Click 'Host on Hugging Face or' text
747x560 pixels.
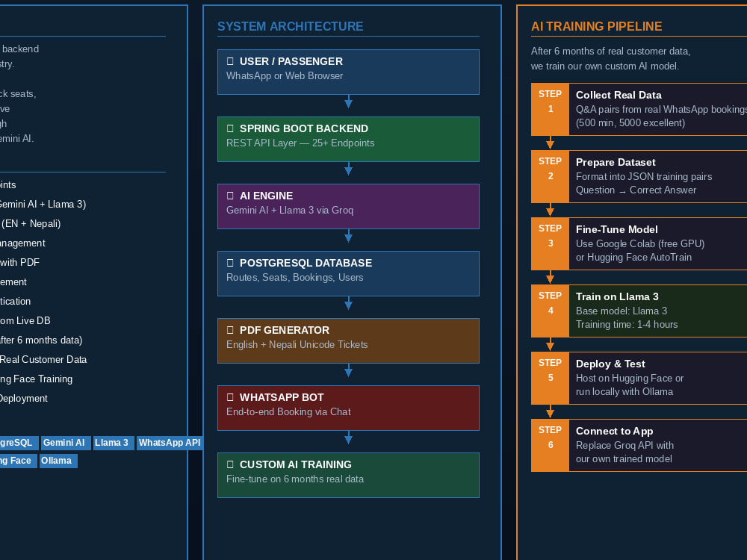pos(629,378)
